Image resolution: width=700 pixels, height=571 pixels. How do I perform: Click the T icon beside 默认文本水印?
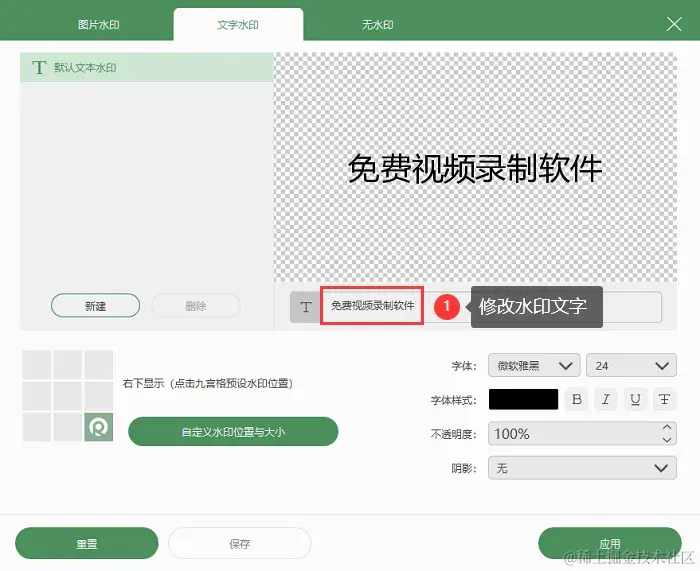39,67
